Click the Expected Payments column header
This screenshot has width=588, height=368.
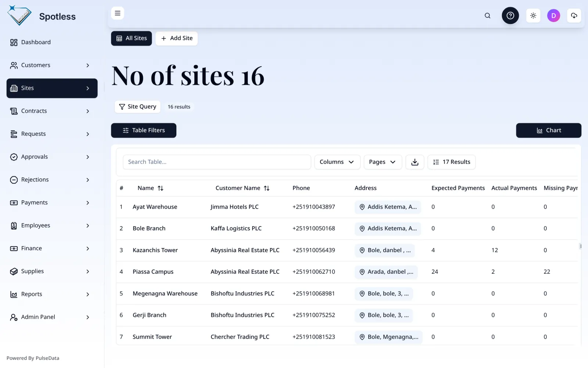(458, 188)
